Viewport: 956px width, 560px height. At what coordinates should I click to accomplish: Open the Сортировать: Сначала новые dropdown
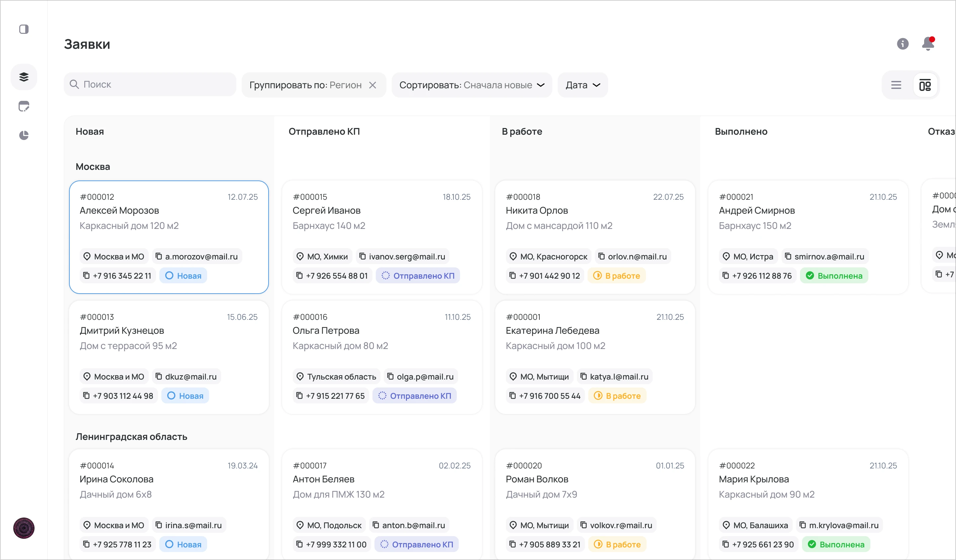coord(472,85)
